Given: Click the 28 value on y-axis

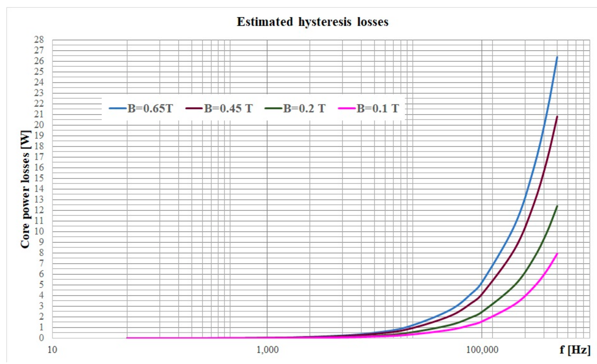Looking at the screenshot, I should (x=39, y=40).
